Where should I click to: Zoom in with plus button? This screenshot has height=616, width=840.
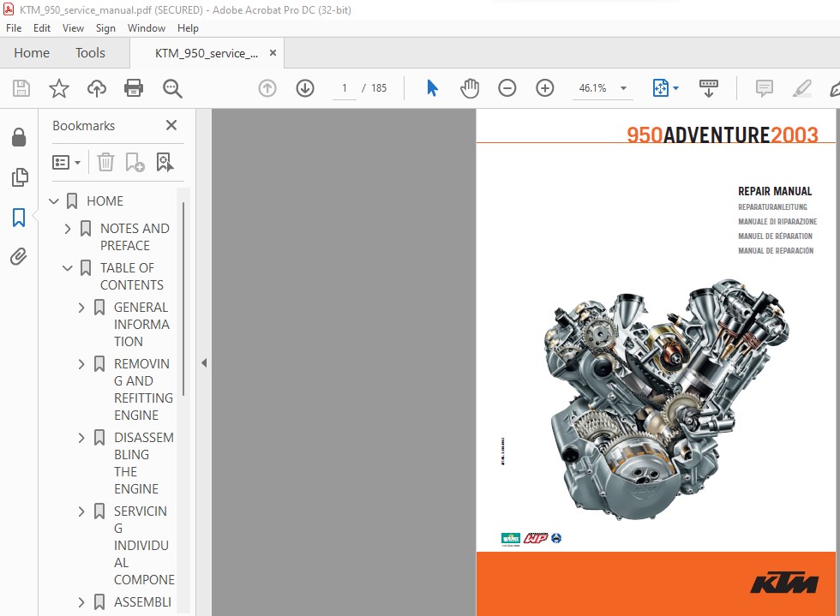pos(545,88)
